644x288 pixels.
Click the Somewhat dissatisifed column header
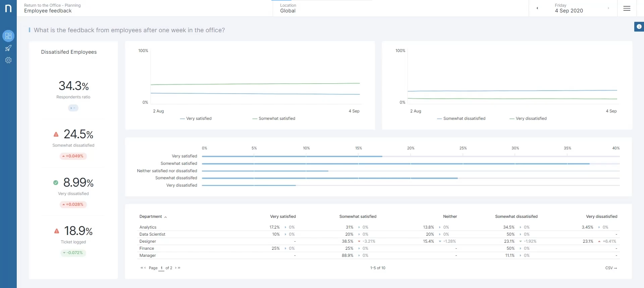pyautogui.click(x=516, y=217)
